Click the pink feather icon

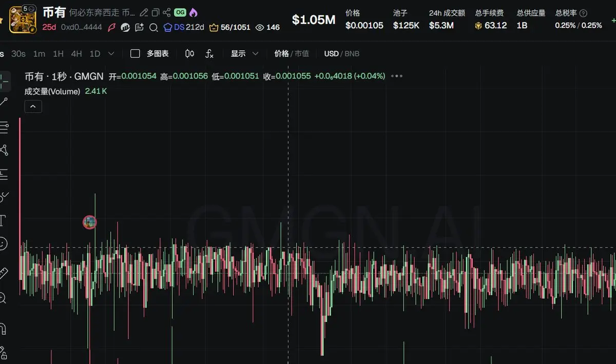click(111, 27)
